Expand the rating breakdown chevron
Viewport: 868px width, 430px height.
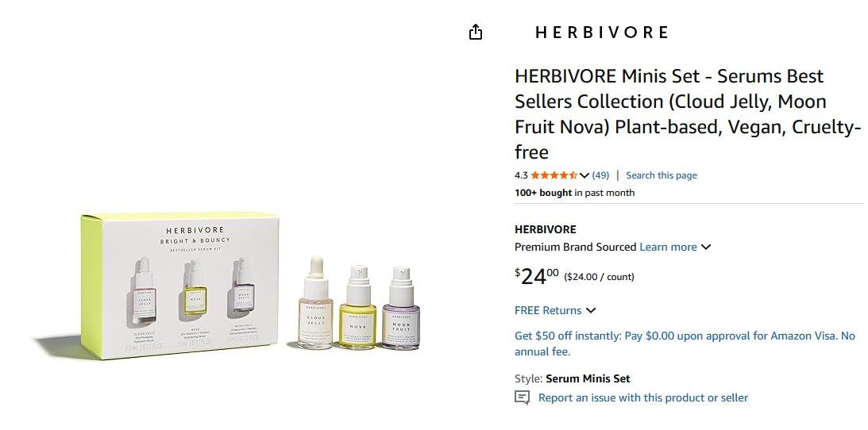584,176
